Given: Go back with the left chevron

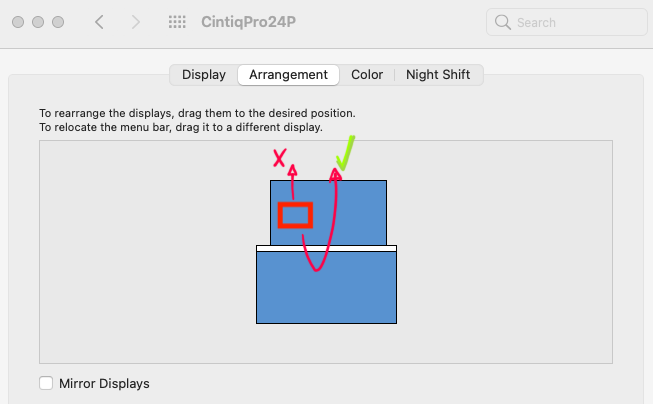Looking at the screenshot, I should point(99,22).
